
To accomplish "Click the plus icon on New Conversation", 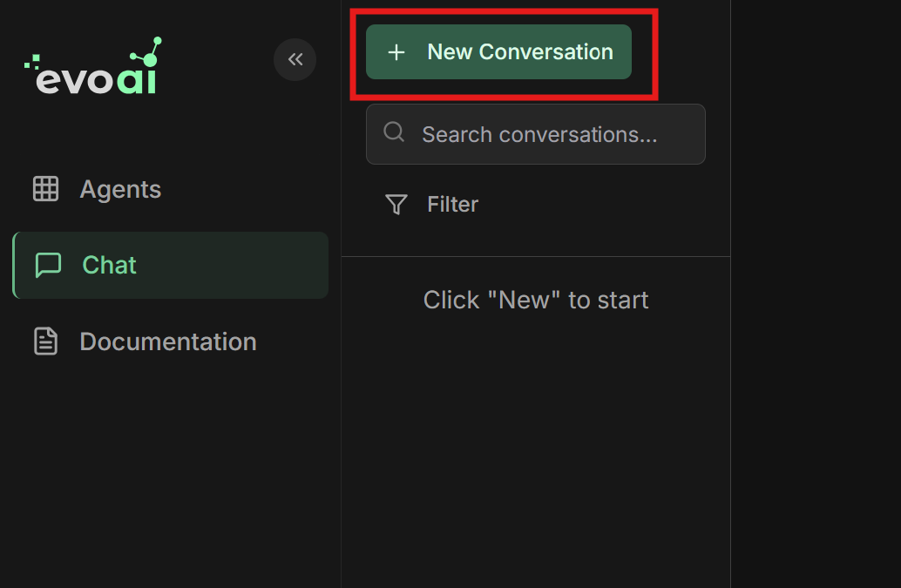I will tap(396, 52).
